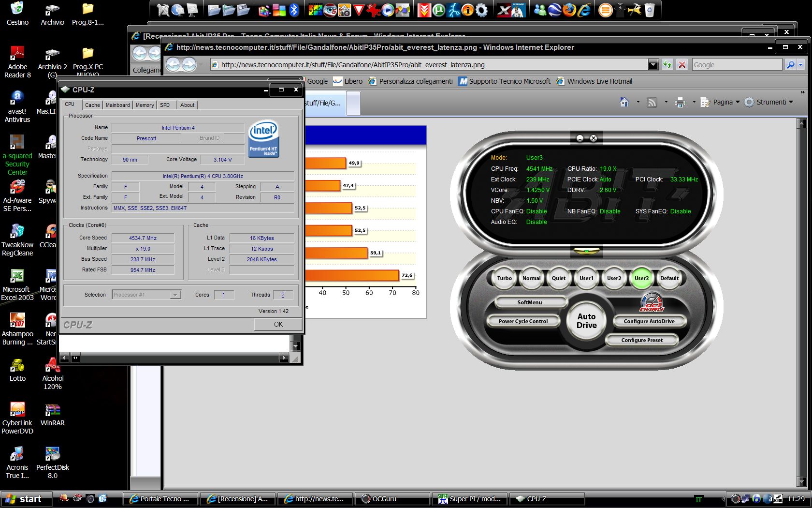812x508 pixels.
Task: Open Libero favorites link
Action: coord(348,81)
